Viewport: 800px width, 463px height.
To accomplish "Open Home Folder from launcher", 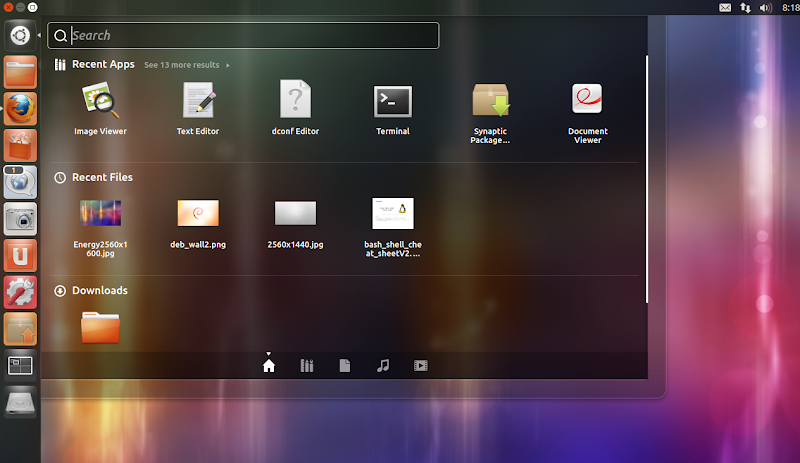I will 20,72.
